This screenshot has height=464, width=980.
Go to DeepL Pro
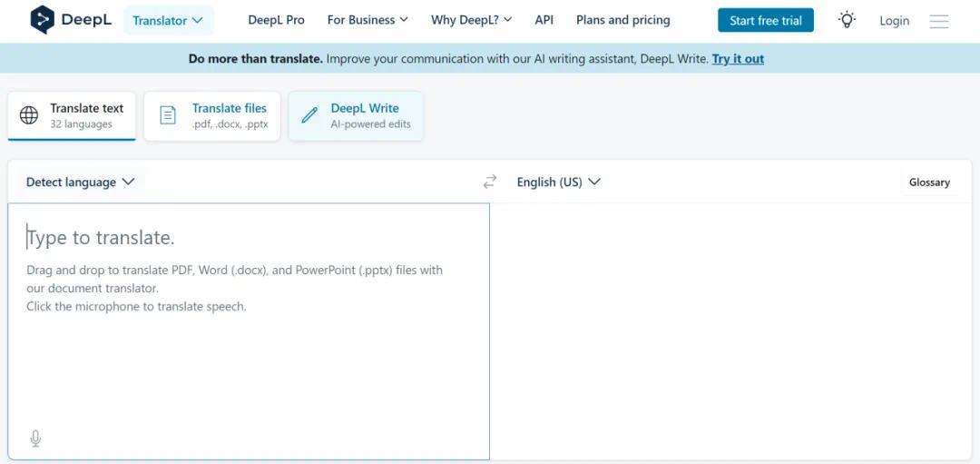(276, 20)
